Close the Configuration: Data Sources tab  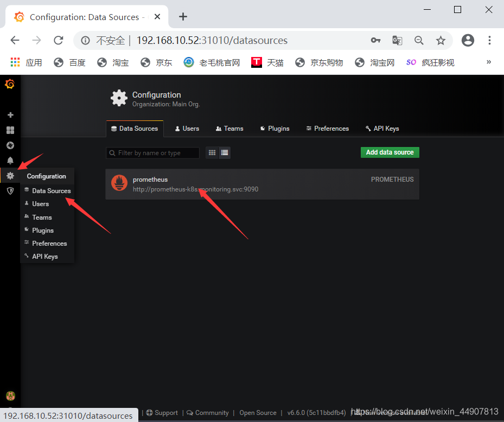coord(157,17)
